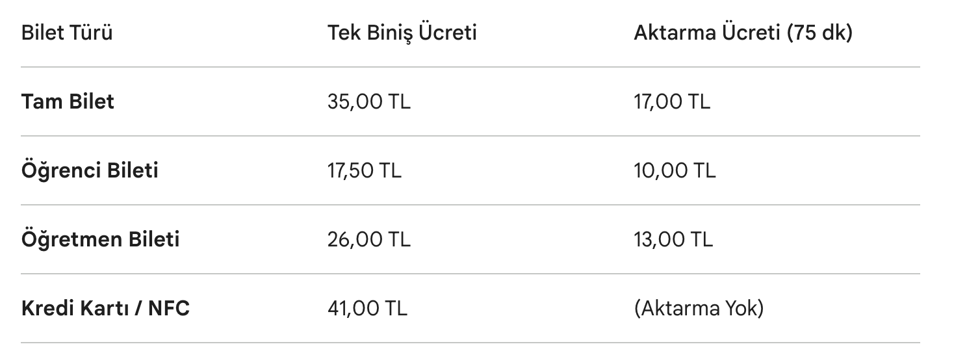This screenshot has width=980, height=355.
Task: Click the Öğrenci Bileti row label
Action: pyautogui.click(x=90, y=170)
